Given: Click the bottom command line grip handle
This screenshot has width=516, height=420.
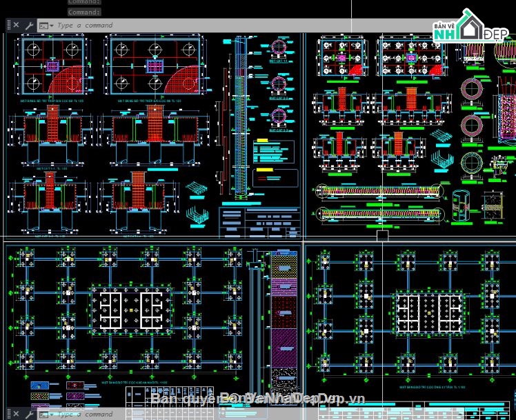Looking at the screenshot, I should click(7, 414).
